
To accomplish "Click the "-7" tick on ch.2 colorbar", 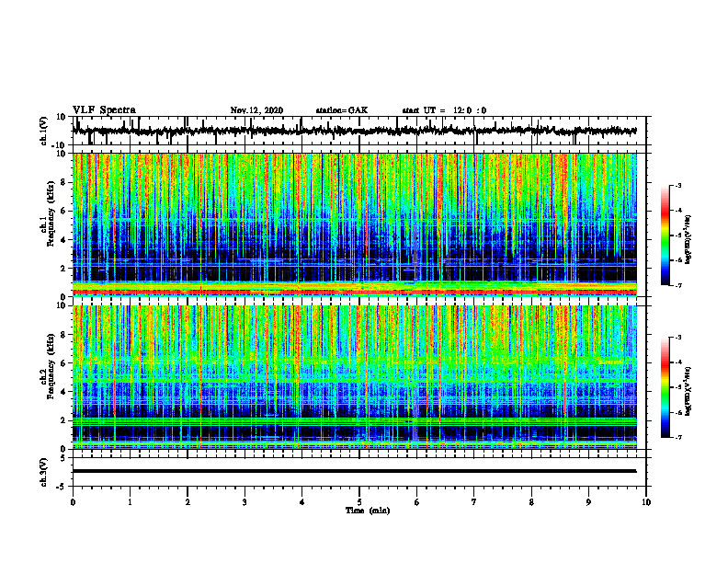I will 677,437.
